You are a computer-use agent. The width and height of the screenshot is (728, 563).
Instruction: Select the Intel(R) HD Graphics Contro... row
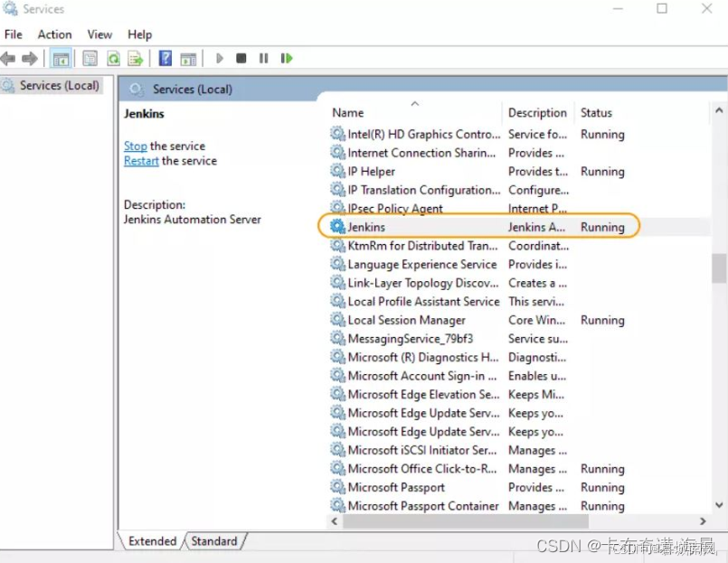pyautogui.click(x=519, y=134)
